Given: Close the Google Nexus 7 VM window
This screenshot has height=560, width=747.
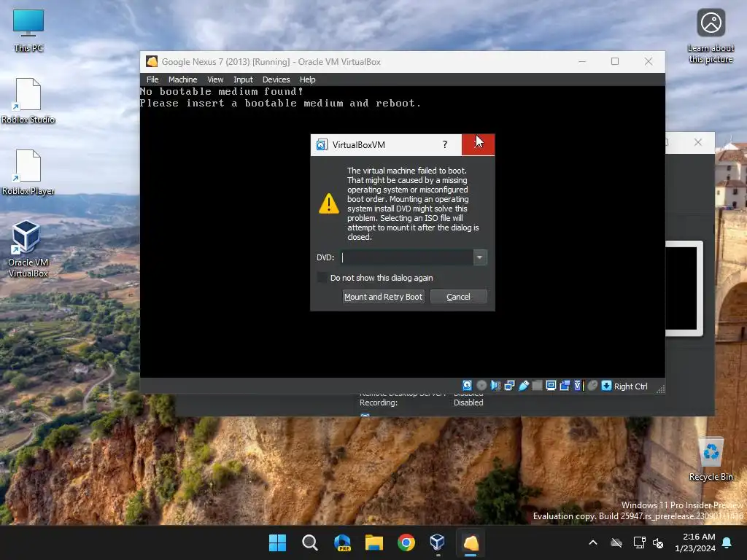Looking at the screenshot, I should [649, 61].
